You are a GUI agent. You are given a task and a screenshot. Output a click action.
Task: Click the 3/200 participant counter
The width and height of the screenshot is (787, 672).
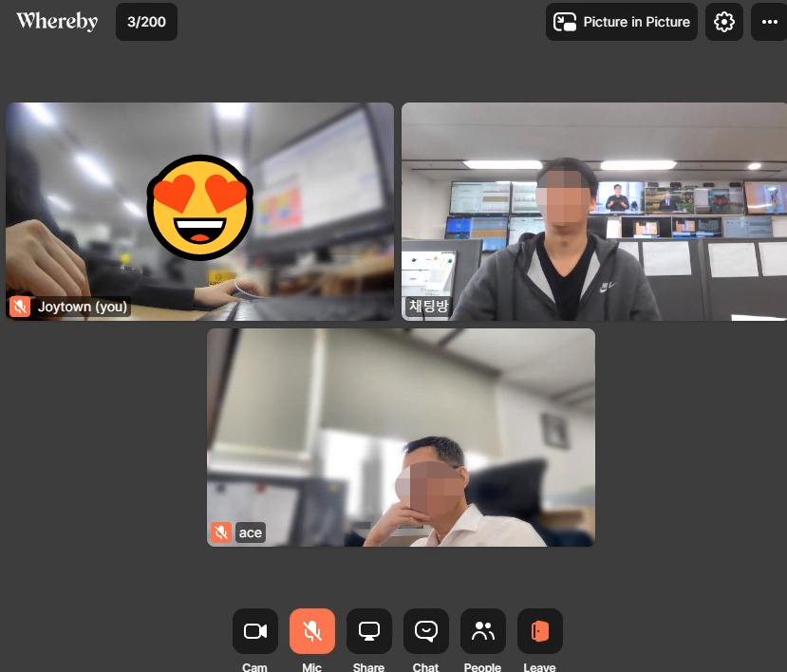coord(146,22)
